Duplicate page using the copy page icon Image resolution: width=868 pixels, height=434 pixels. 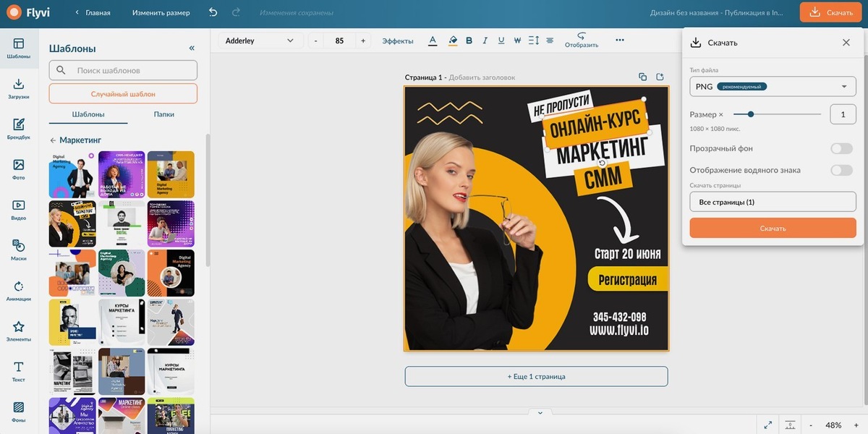tap(642, 77)
